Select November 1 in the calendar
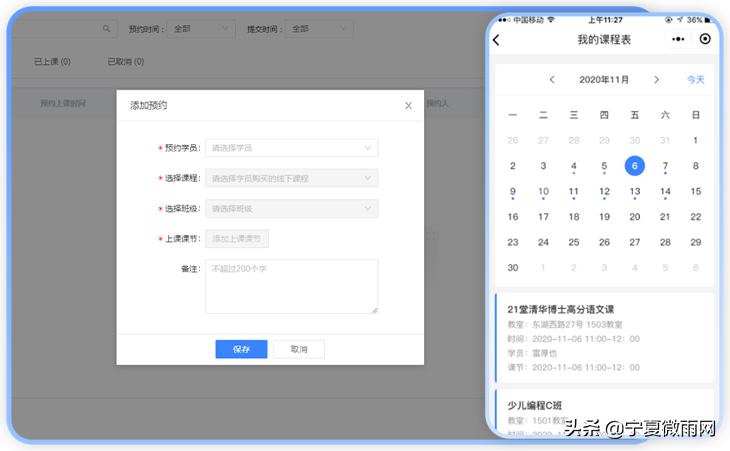730x451 pixels. (696, 140)
